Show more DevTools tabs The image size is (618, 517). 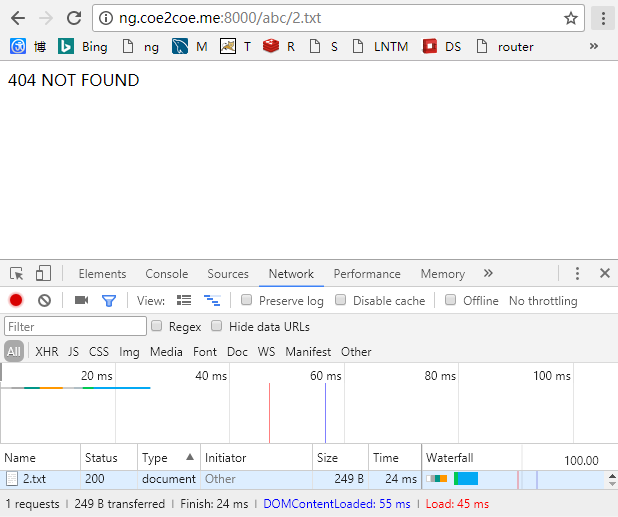[488, 273]
